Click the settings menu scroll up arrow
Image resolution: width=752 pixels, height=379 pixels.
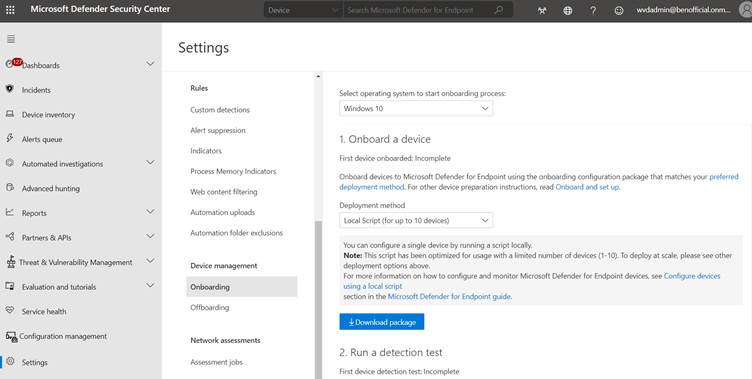tap(318, 76)
